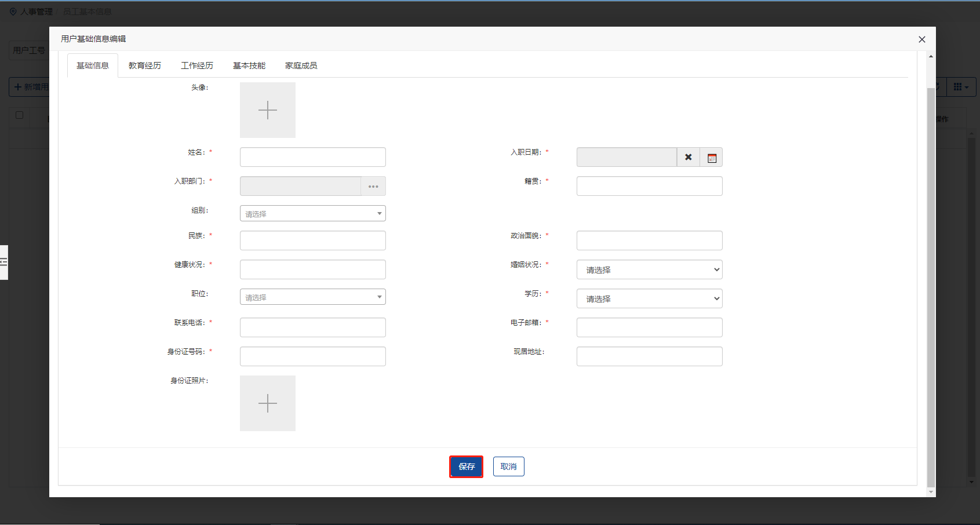Click the column grid view icon
This screenshot has width=980, height=525.
click(x=961, y=87)
